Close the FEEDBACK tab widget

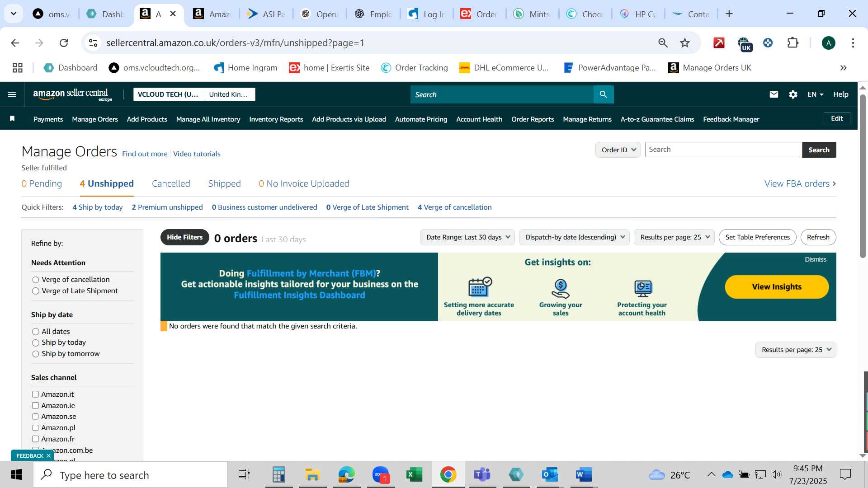(48, 456)
